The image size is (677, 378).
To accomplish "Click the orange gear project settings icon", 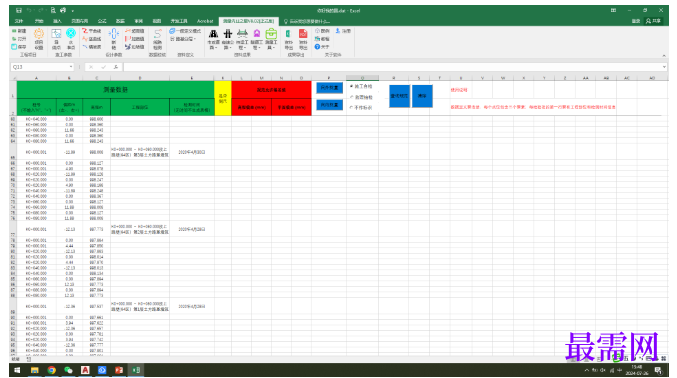I will click(x=39, y=34).
